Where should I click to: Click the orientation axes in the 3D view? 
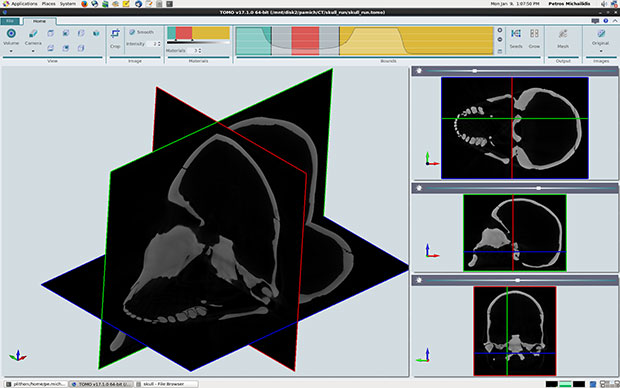pos(17,356)
